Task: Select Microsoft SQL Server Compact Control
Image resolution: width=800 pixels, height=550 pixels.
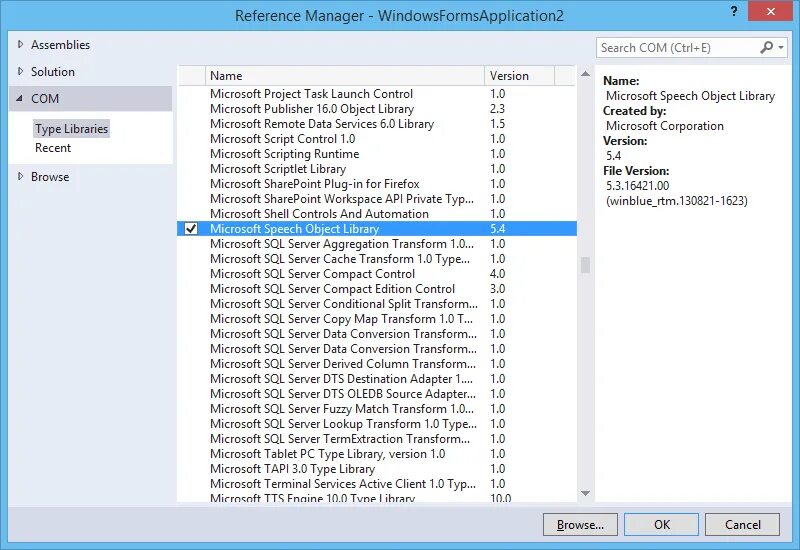Action: click(x=377, y=274)
